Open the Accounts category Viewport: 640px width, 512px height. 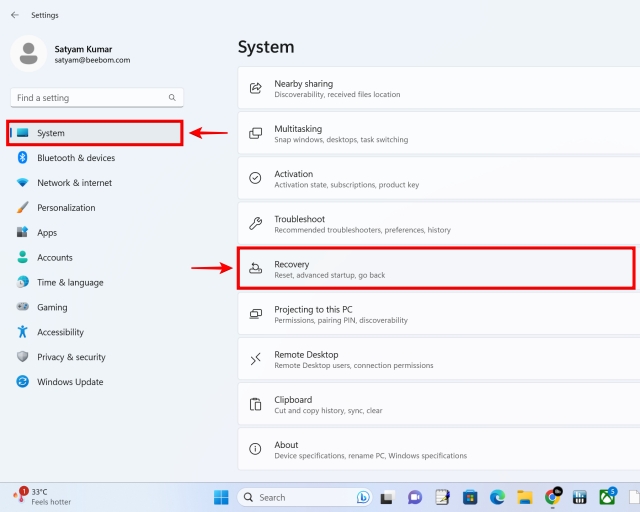pyautogui.click(x=95, y=257)
